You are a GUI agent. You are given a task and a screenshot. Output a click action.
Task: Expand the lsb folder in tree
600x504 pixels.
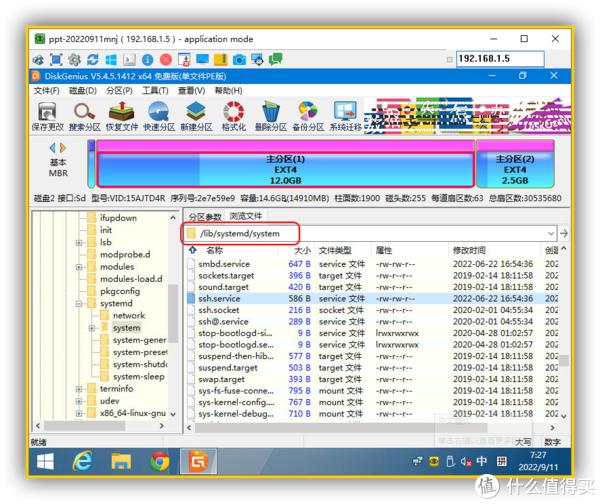click(79, 242)
